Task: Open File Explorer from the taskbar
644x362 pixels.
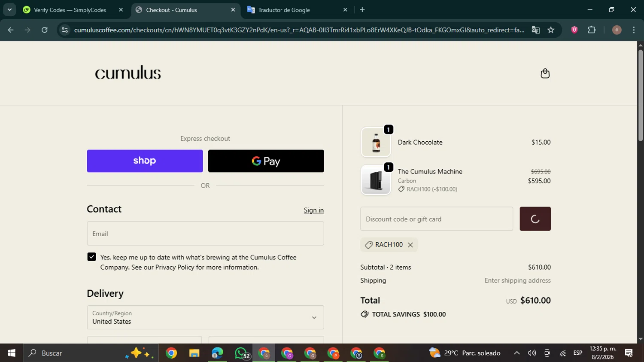Action: click(x=194, y=353)
